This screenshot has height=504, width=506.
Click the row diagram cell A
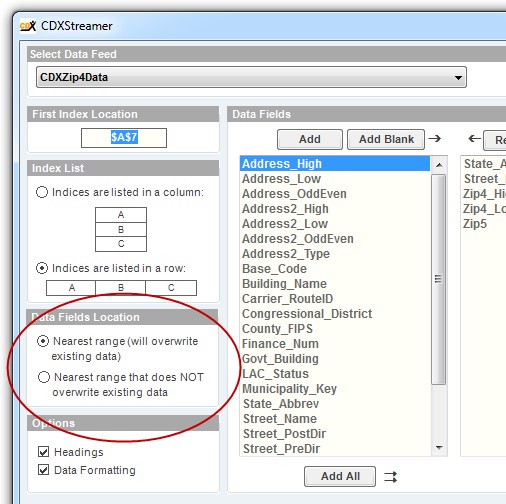(x=71, y=288)
